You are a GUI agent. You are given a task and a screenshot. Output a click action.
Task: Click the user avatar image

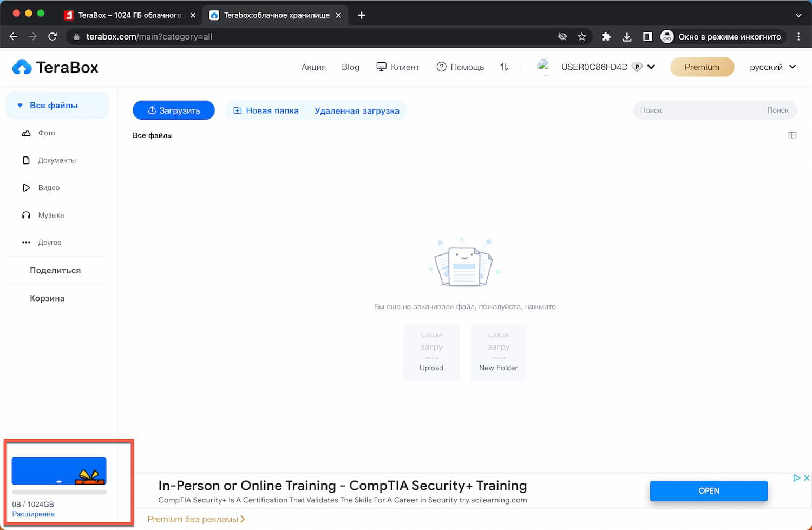[543, 67]
